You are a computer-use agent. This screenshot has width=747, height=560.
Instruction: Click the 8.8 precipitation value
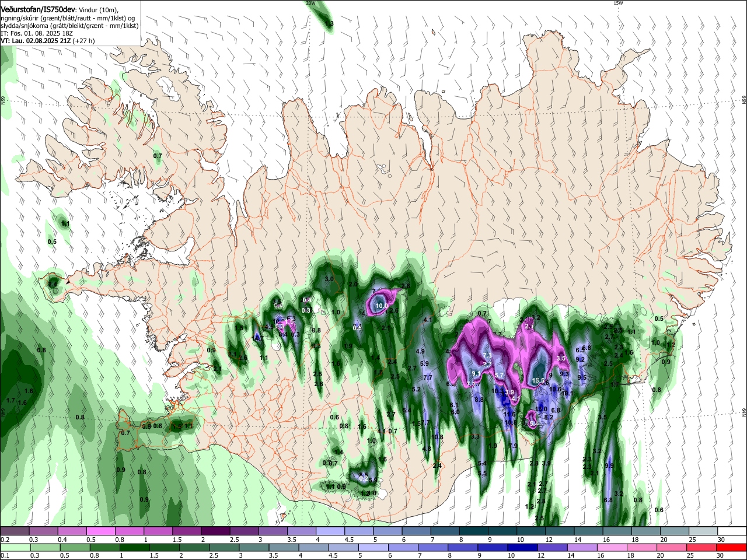point(479,400)
